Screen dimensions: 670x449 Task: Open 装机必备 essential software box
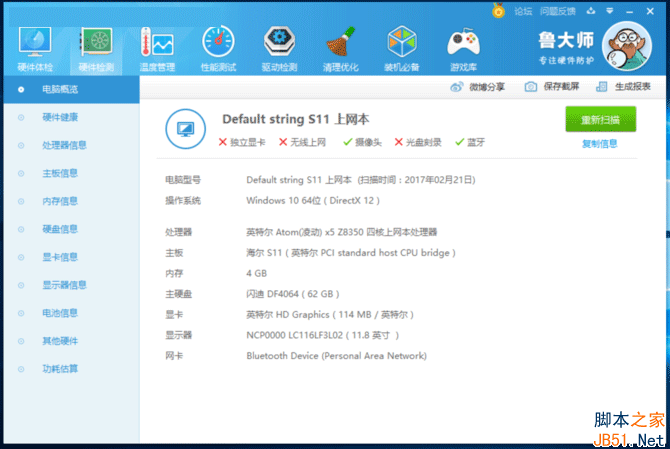tap(401, 47)
